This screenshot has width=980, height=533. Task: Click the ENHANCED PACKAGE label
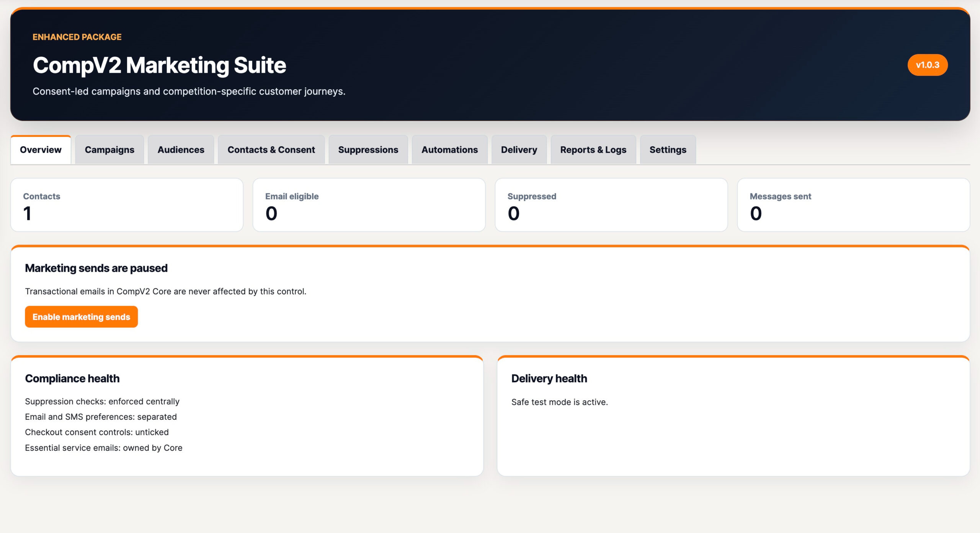[77, 37]
